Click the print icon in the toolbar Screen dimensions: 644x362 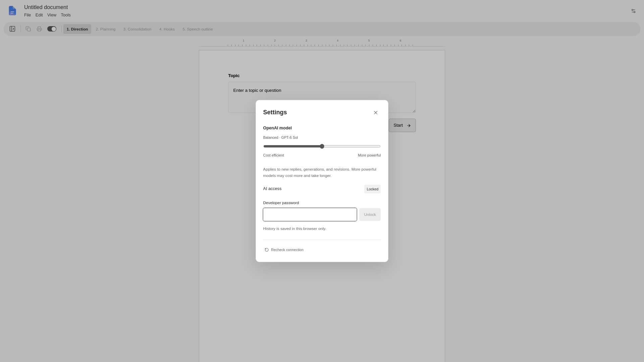pyautogui.click(x=39, y=29)
